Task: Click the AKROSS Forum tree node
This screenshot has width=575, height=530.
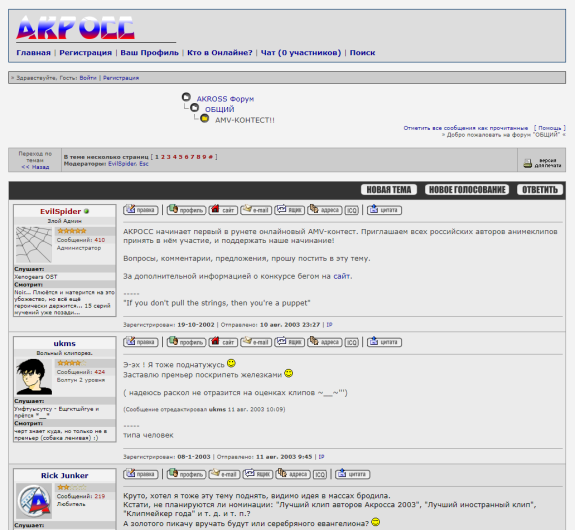Action: tap(225, 99)
